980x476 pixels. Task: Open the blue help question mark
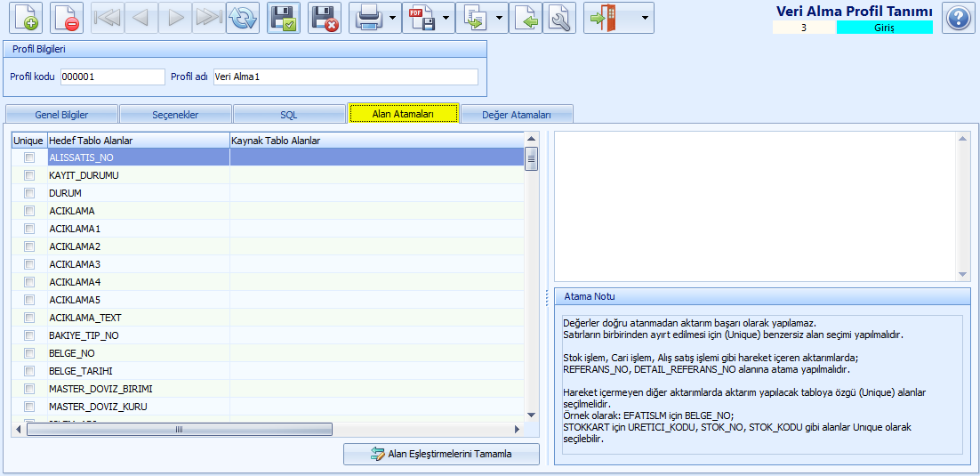click(958, 18)
